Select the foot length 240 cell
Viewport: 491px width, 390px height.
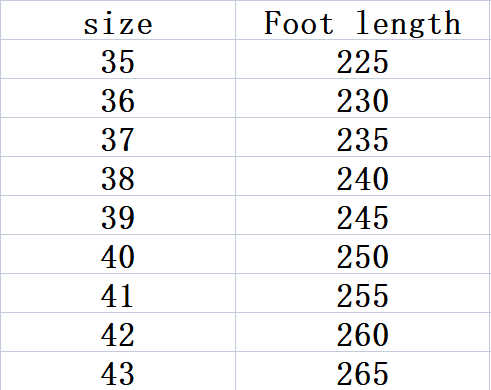(363, 176)
